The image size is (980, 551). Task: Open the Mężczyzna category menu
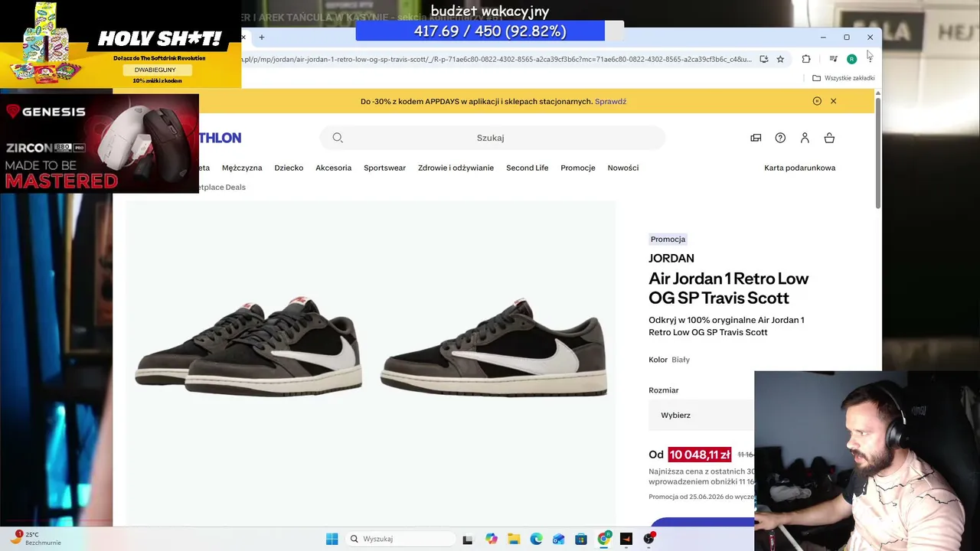click(242, 168)
